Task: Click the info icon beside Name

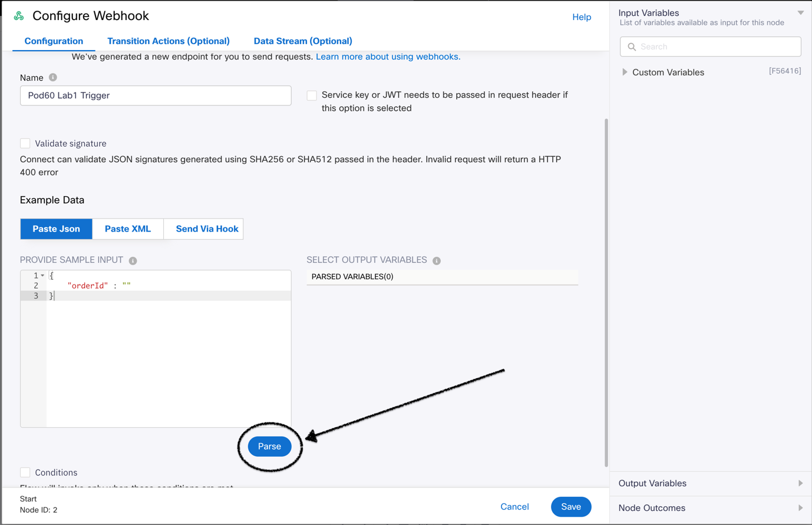Action: [x=53, y=77]
